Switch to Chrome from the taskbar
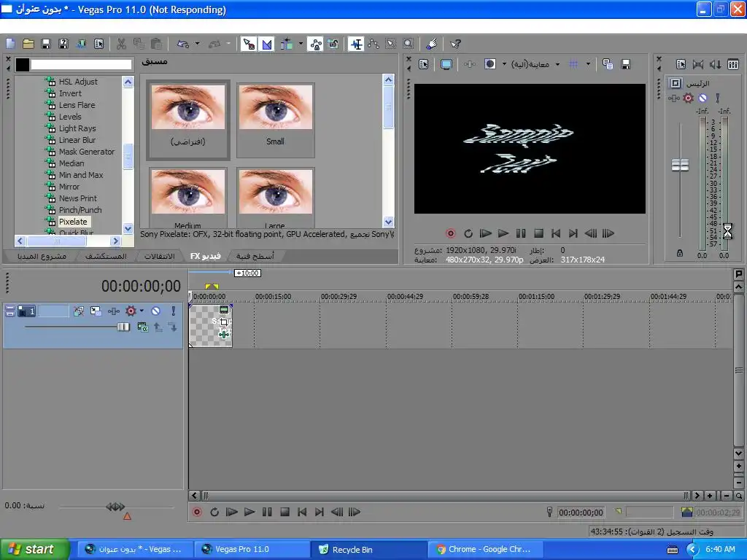Image resolution: width=747 pixels, height=560 pixels. click(x=486, y=550)
